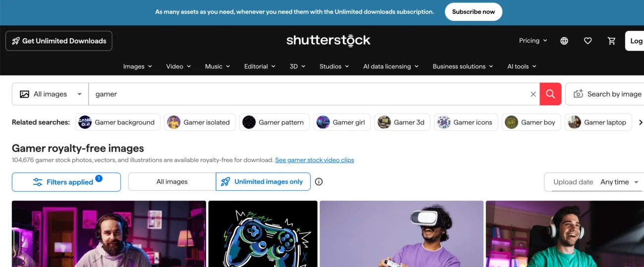Image resolution: width=644 pixels, height=267 pixels.
Task: Open the AI tools menu
Action: pos(522,66)
